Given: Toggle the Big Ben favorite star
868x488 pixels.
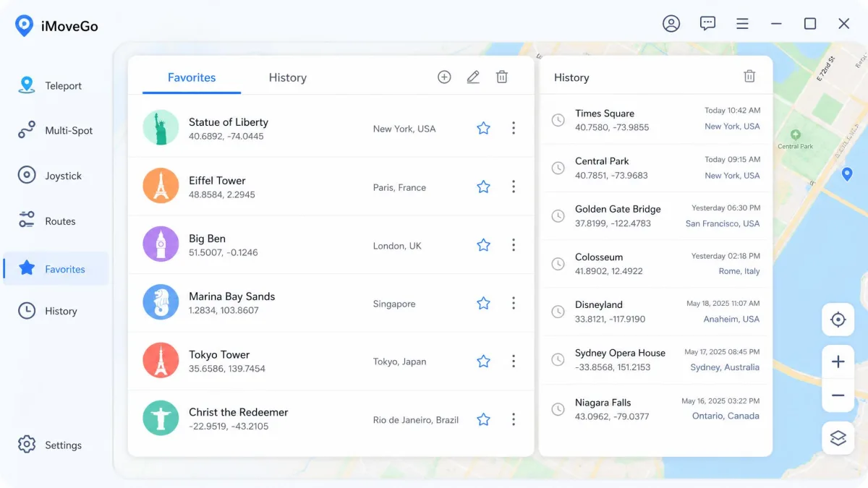Looking at the screenshot, I should [x=483, y=245].
